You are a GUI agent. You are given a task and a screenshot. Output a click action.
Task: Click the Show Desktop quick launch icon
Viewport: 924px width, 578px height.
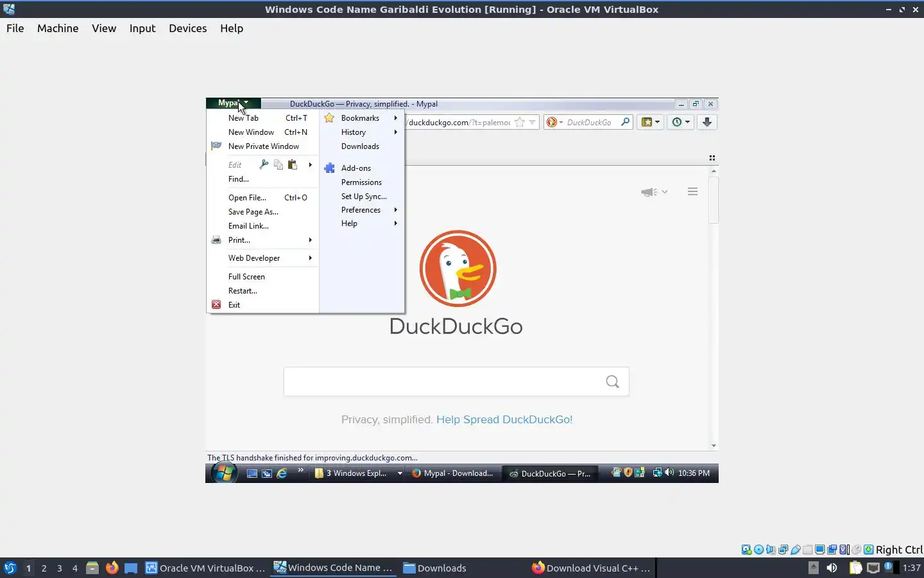[x=252, y=473]
